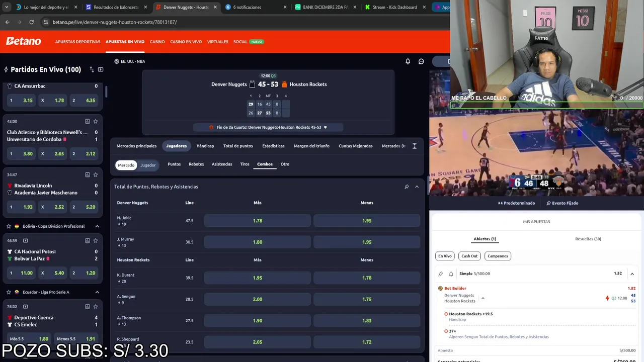Bet R. Sheppard Más at 2.05
The image size is (644, 362).
258,342
